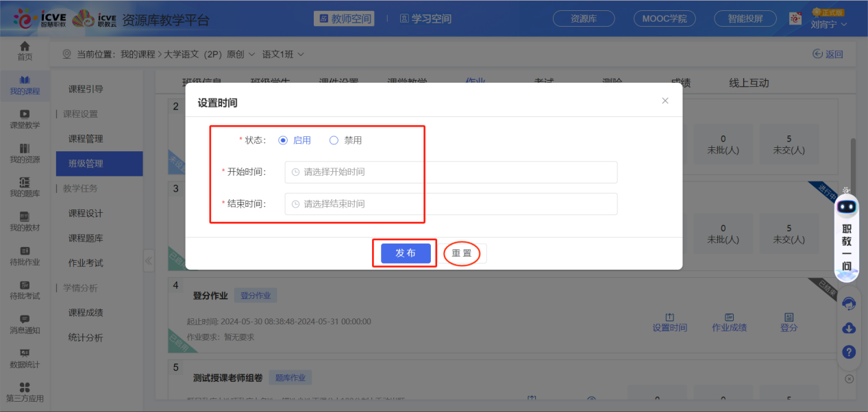Switch to the 考试 tab
Image resolution: width=868 pixels, height=412 pixels.
544,81
